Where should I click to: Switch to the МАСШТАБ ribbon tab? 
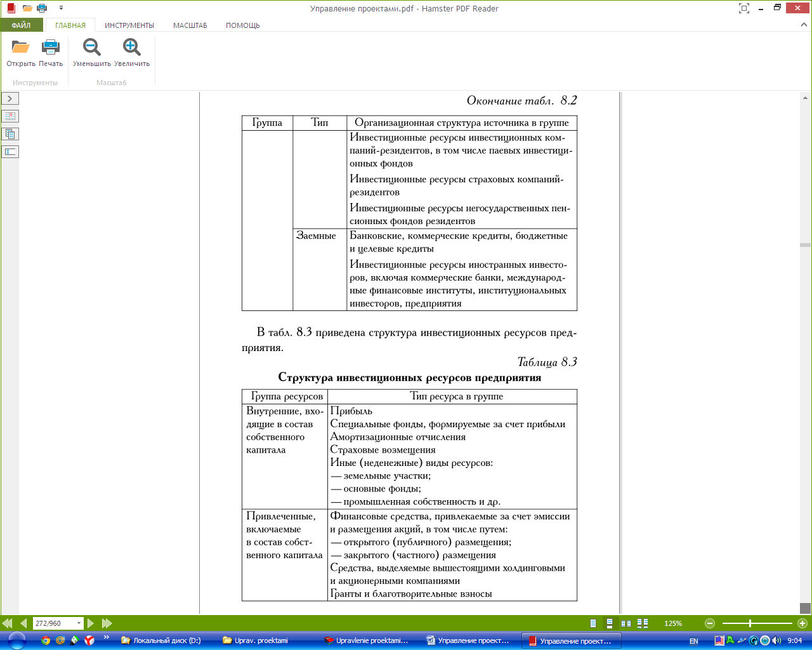(x=190, y=25)
